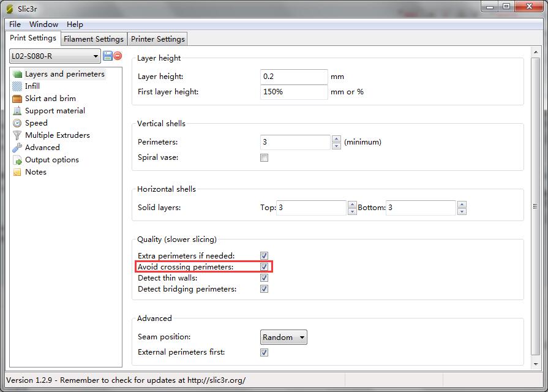Save the current print preset (floppy icon)
The height and width of the screenshot is (392, 548).
pos(108,56)
